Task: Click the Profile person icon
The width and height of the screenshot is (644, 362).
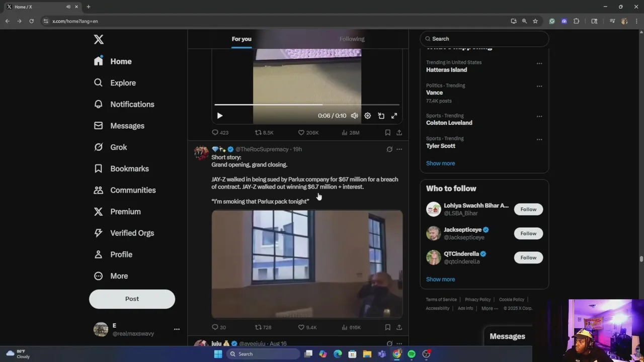Action: [99, 254]
